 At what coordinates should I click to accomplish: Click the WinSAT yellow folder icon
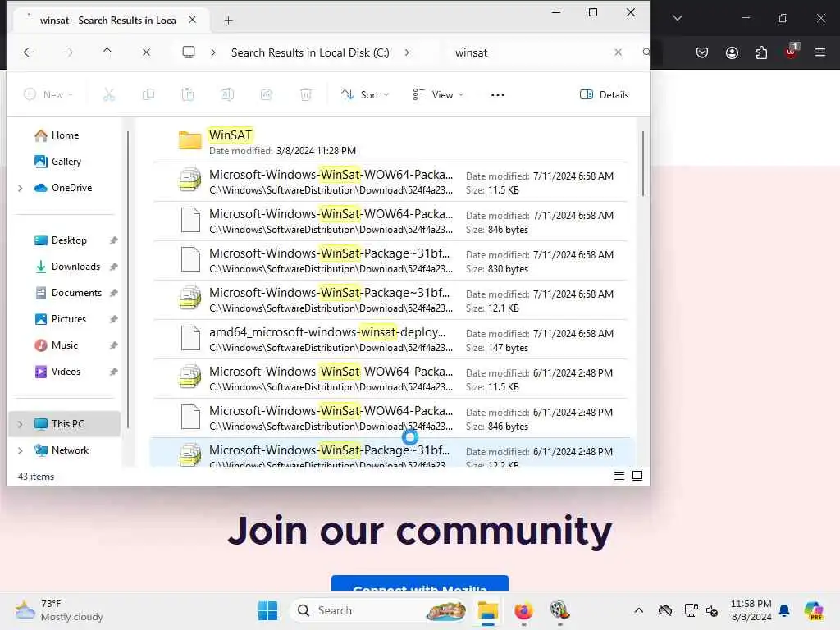[189, 140]
